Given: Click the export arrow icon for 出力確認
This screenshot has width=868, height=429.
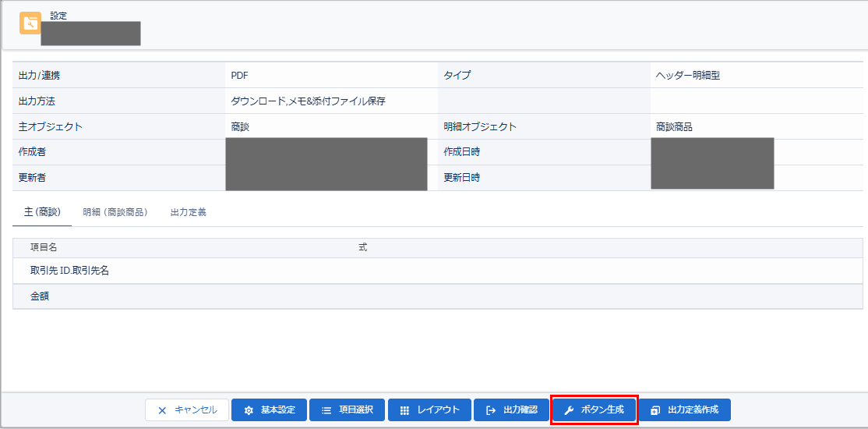Looking at the screenshot, I should click(491, 410).
